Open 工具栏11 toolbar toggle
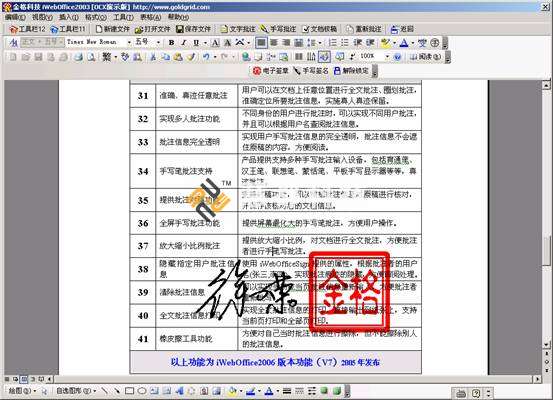Image resolution: width=553 pixels, height=400 pixels. [68, 29]
